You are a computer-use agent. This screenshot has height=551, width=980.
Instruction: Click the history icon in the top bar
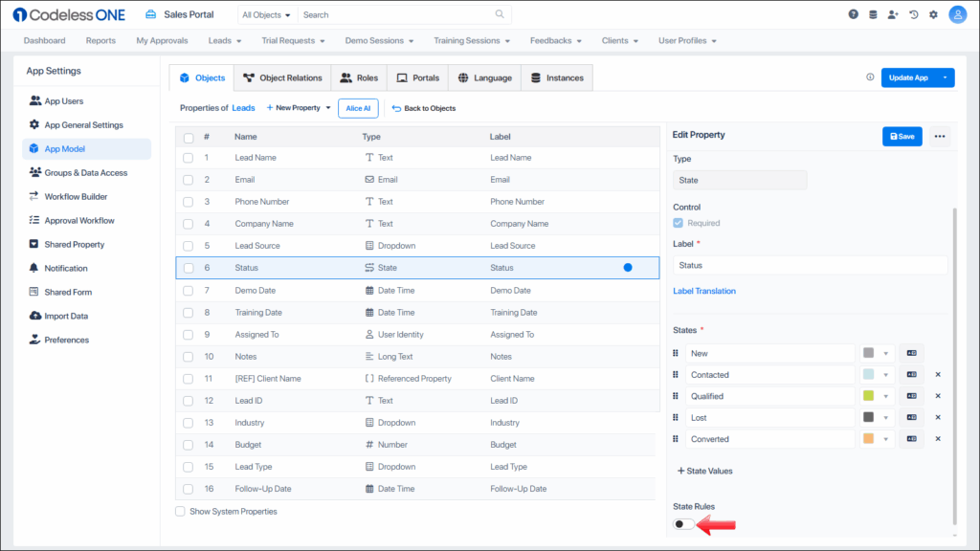click(913, 13)
